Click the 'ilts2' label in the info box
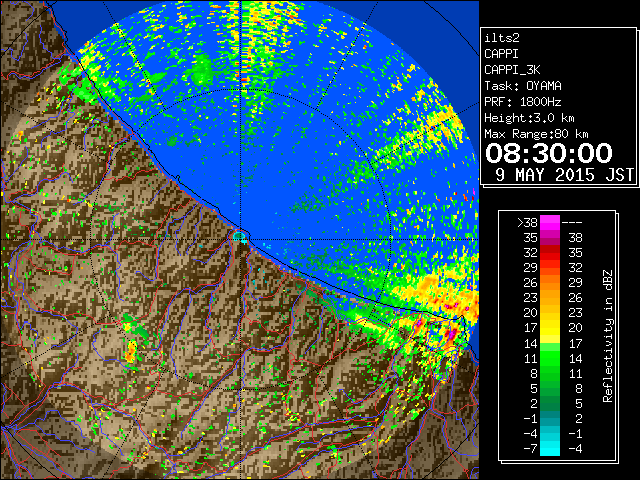Viewport: 640px width, 480px height. tap(502, 38)
